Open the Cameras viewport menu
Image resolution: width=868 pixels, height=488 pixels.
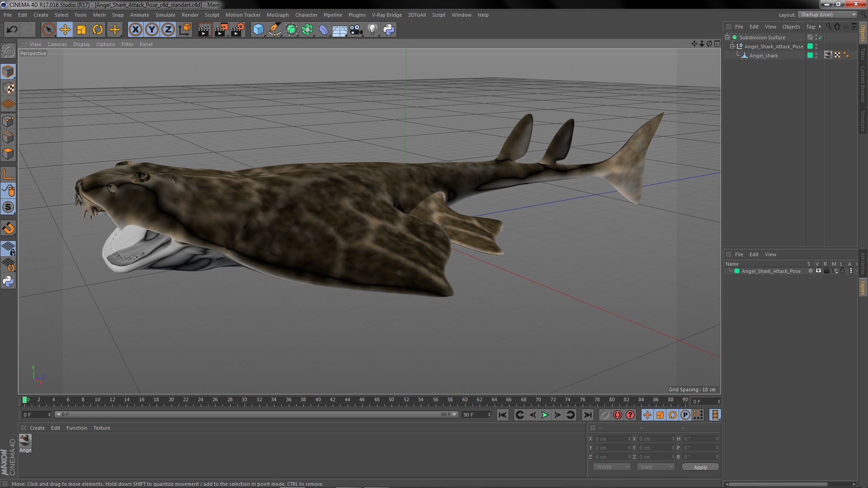[x=57, y=44]
